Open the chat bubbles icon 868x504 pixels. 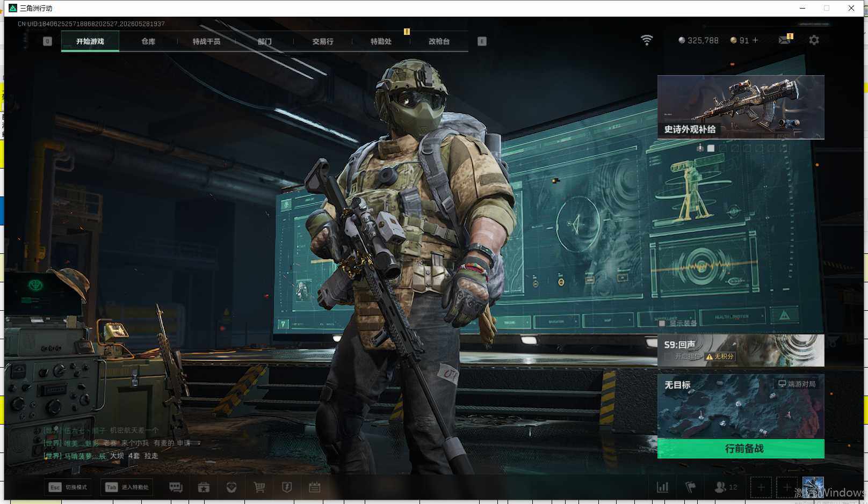[176, 487]
